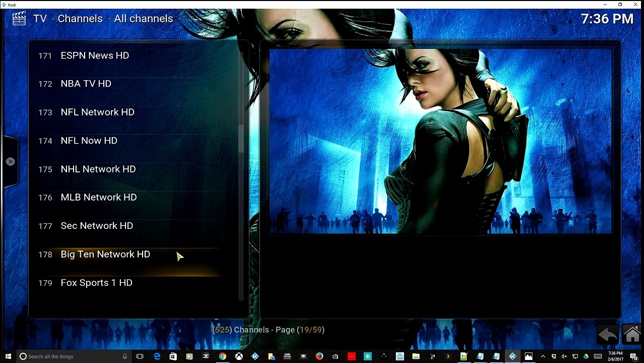The width and height of the screenshot is (644, 363).
Task: Open Google Chrome from taskbar
Action: [x=222, y=356]
